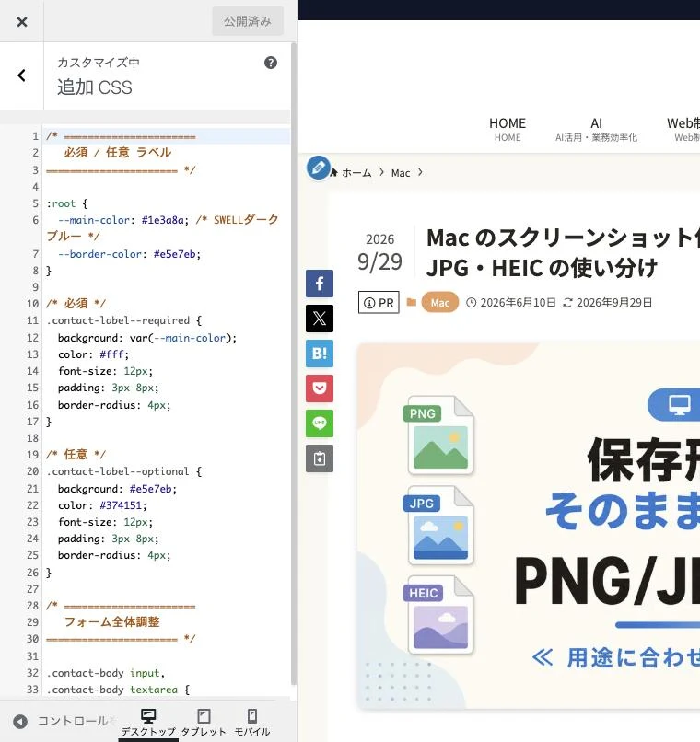
Task: Click the folder icon beside the Mac tag
Action: point(412,302)
